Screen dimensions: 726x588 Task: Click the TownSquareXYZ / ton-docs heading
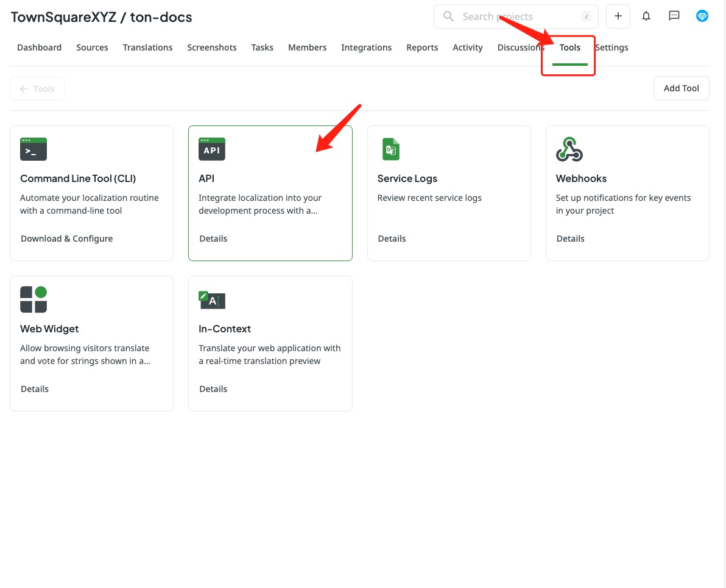pyautogui.click(x=101, y=17)
